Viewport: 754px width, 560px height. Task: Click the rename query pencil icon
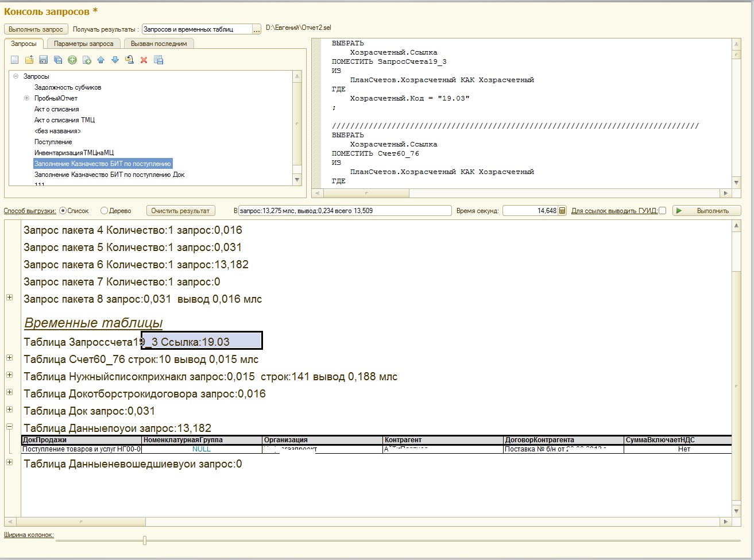pyautogui.click(x=130, y=60)
